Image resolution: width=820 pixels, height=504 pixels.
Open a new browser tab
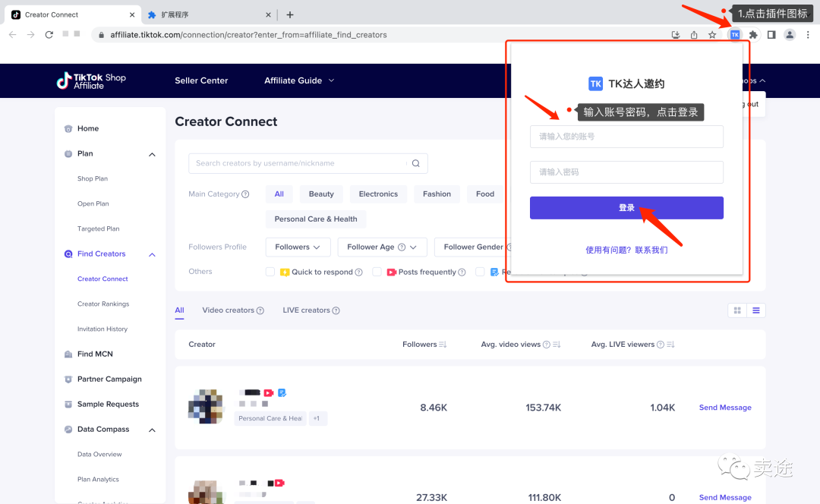(x=290, y=14)
